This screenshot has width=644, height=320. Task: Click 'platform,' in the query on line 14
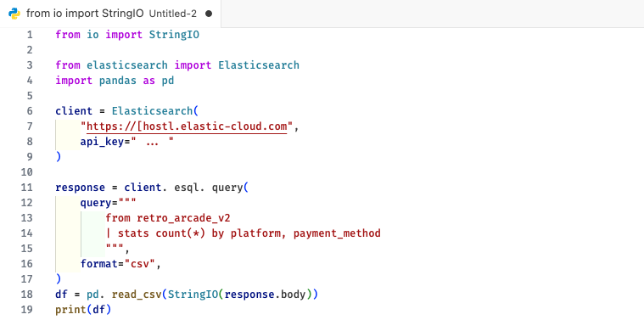(259, 233)
